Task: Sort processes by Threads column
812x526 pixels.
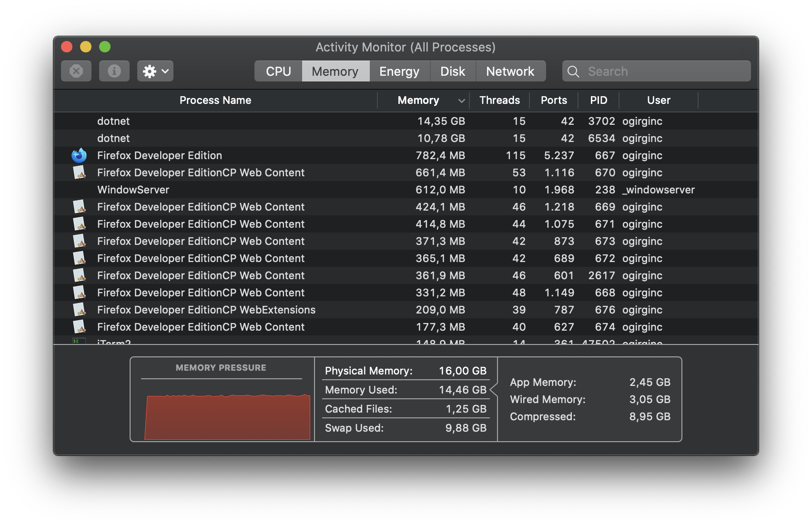Action: 499,101
